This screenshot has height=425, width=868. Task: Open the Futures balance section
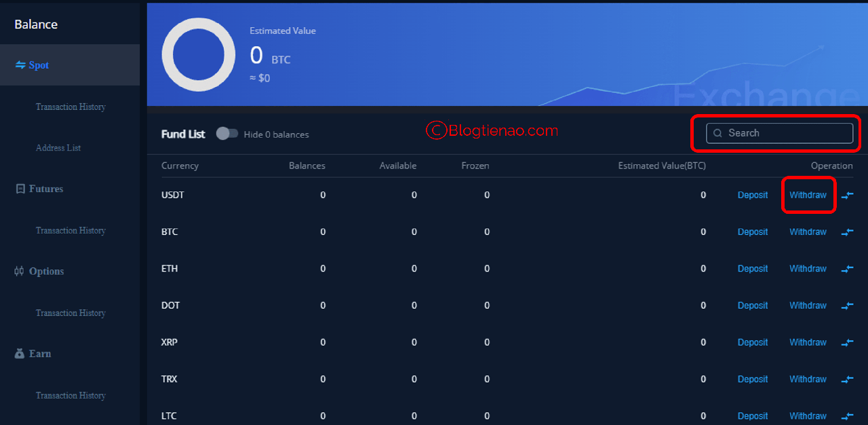pyautogui.click(x=45, y=189)
